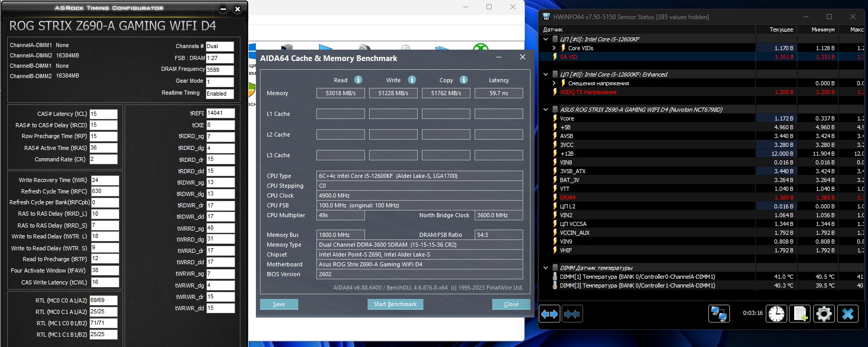Screen dimensions: 868x347
Task: Collapse the DIMM Датчик температуры group
Action: (x=545, y=268)
